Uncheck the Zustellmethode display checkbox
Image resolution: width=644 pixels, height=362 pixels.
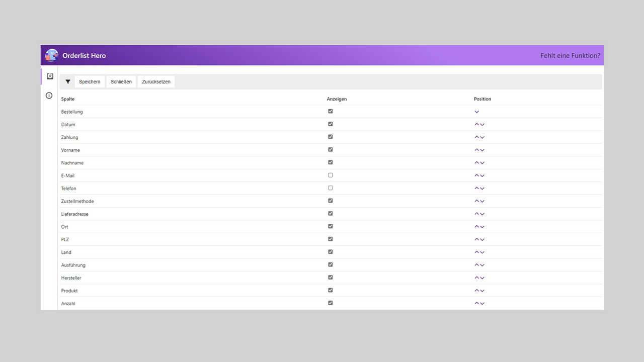pyautogui.click(x=331, y=201)
